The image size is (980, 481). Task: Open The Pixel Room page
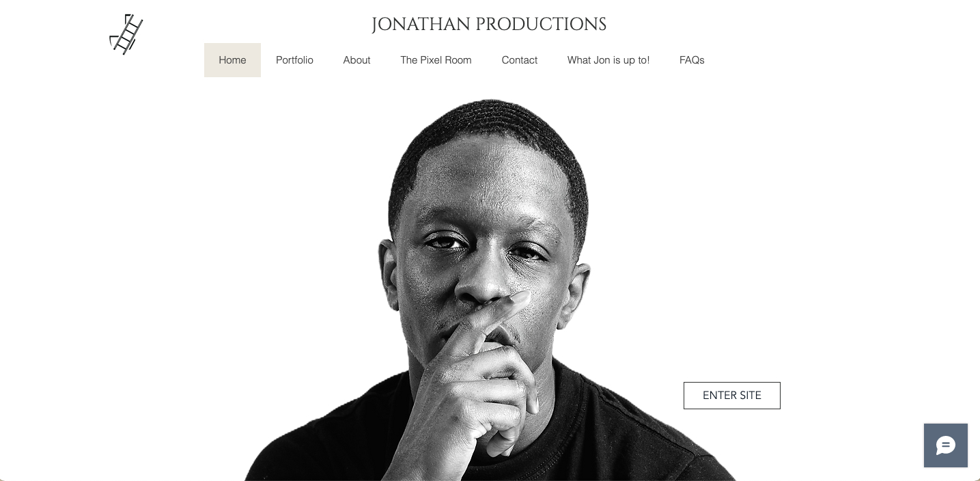click(436, 60)
